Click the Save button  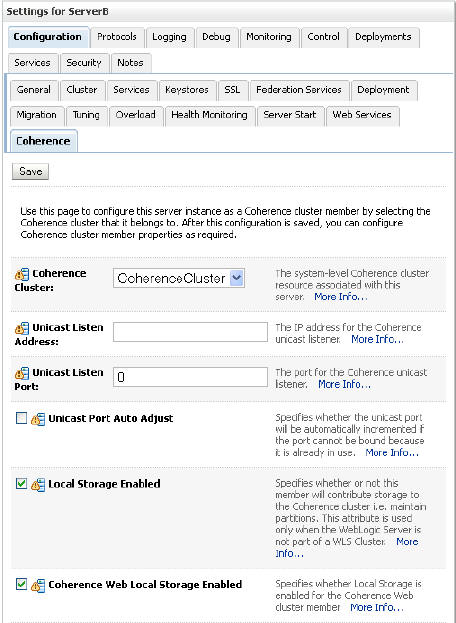click(x=30, y=172)
